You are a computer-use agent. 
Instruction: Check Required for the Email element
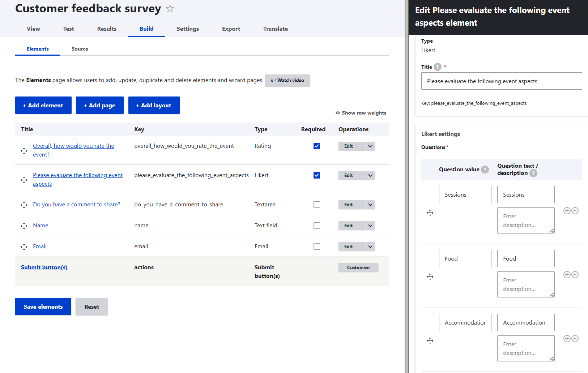pyautogui.click(x=317, y=246)
